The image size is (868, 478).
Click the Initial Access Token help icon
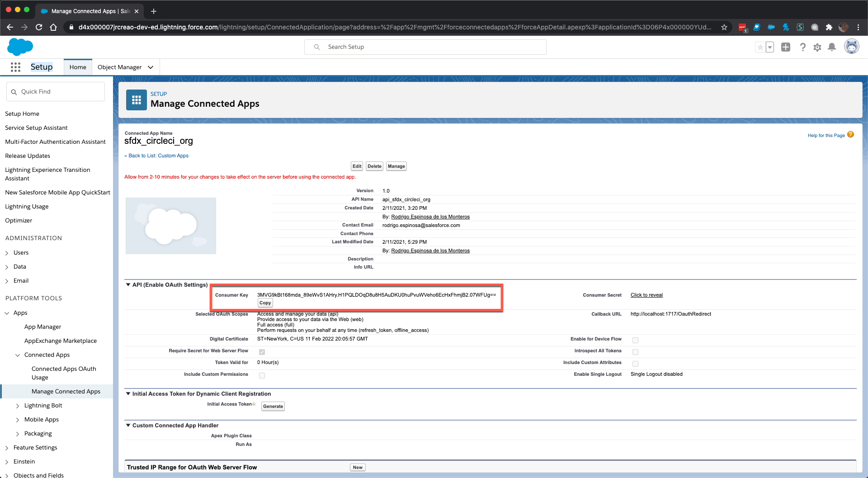coord(254,404)
